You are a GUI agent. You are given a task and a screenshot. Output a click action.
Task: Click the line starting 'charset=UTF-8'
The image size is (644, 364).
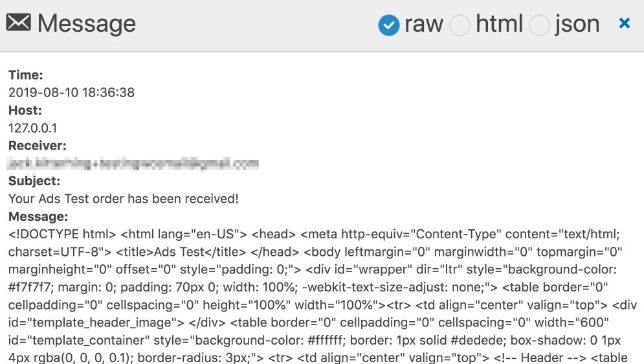(x=315, y=252)
